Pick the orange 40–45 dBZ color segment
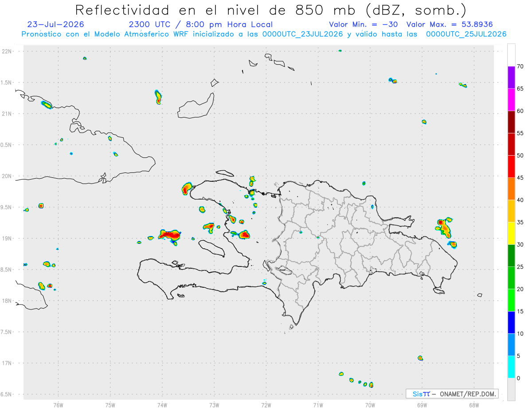532x411 pixels. click(x=511, y=189)
